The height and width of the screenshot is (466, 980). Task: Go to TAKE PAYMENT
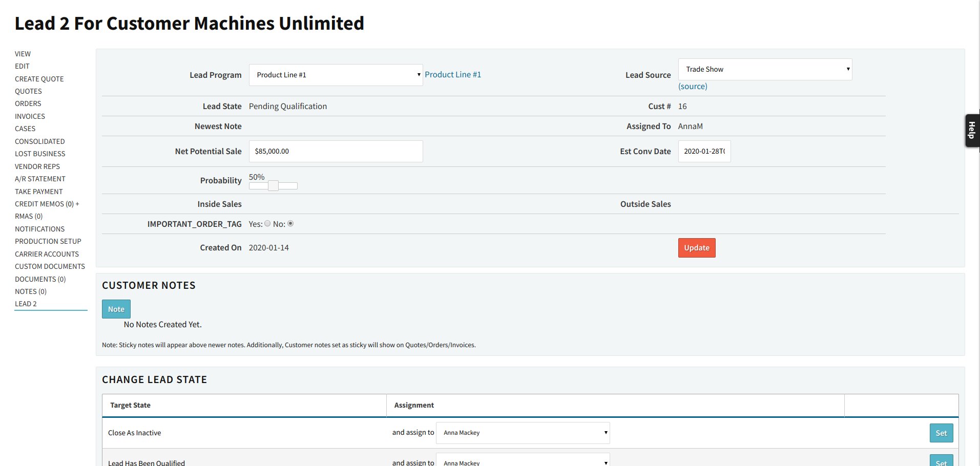39,192
